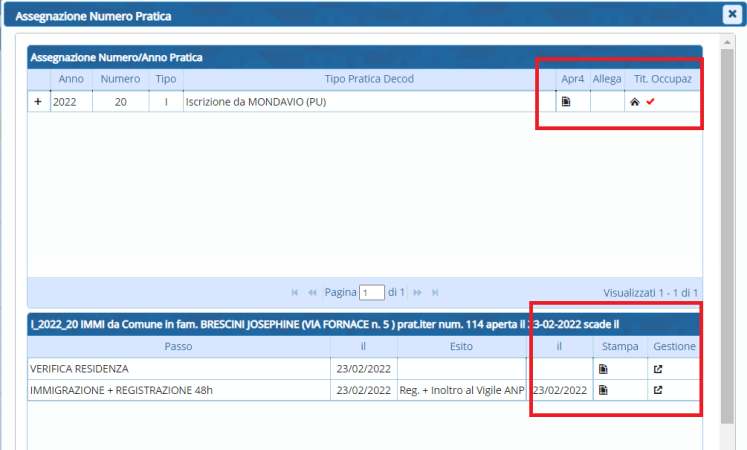Image resolution: width=747 pixels, height=450 pixels.
Task: Select the Iscrizione da MONDAVIO (PU) row
Action: click(369, 102)
